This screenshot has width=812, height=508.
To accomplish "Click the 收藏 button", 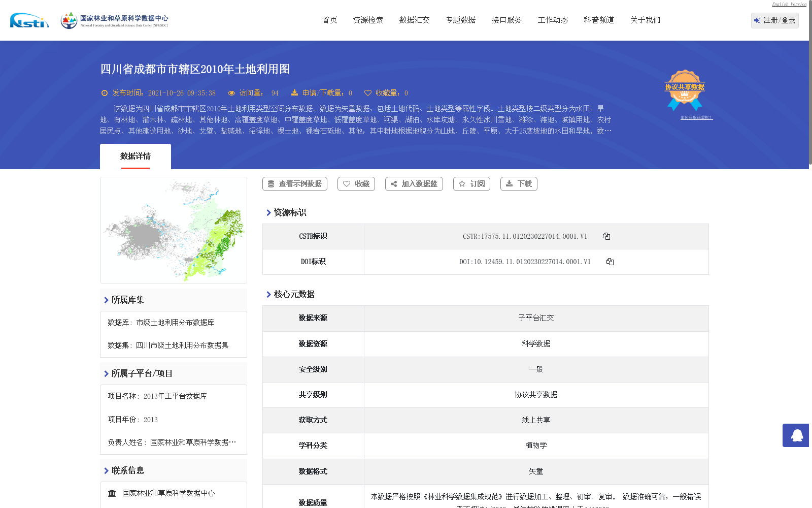I will click(x=356, y=184).
